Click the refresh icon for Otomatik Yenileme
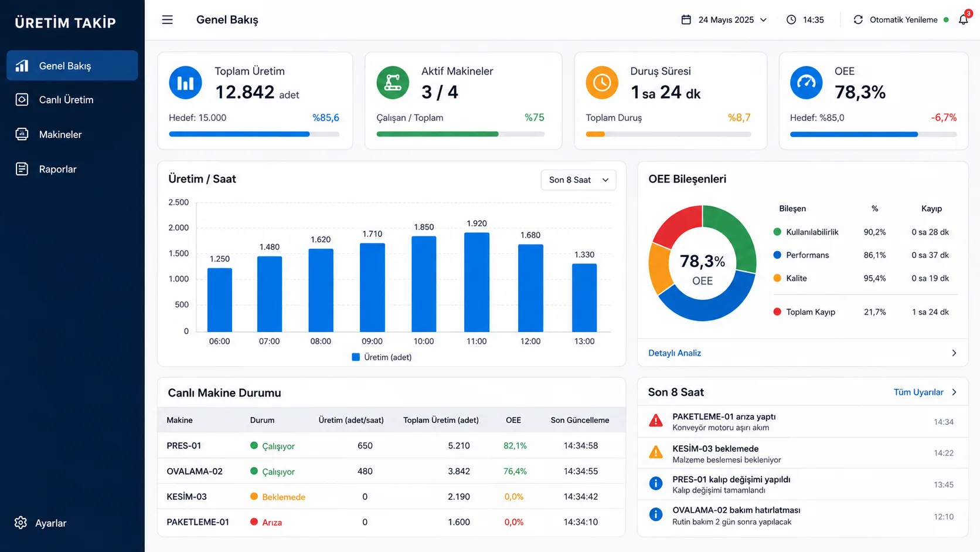980x552 pixels. (858, 20)
